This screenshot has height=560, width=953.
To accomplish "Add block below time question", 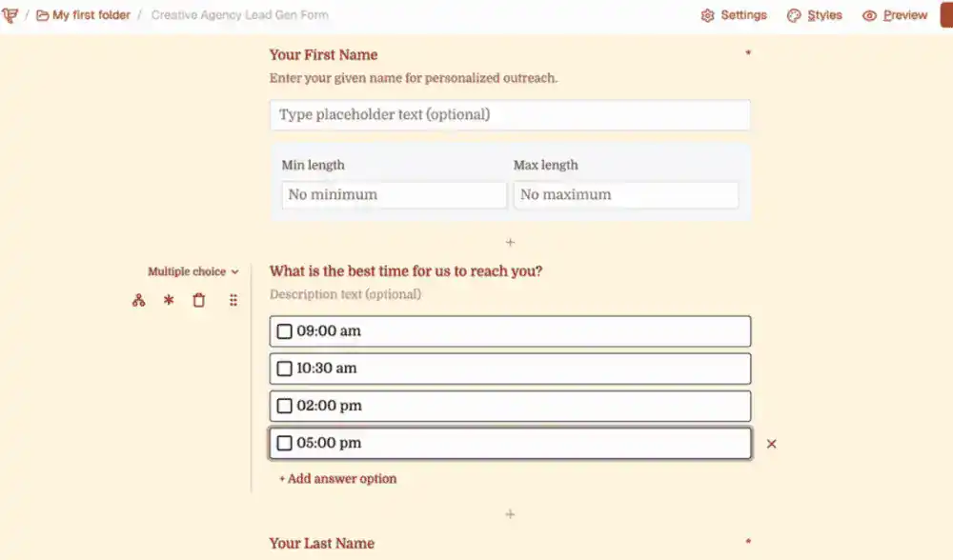I will tap(510, 514).
